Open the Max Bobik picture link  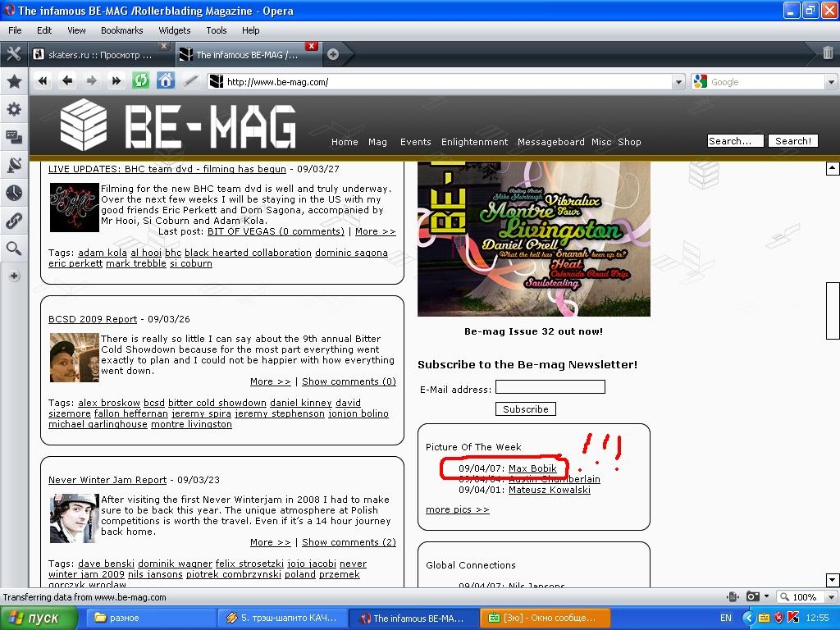pos(532,468)
